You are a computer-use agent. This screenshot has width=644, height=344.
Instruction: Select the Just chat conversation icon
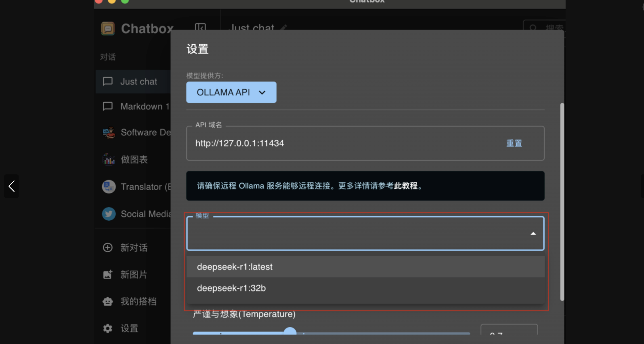(107, 81)
